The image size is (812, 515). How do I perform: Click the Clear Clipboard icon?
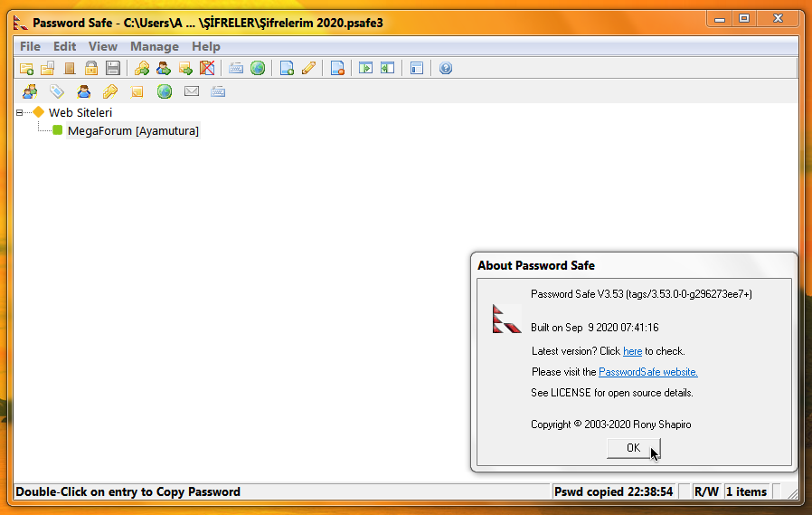tap(207, 68)
